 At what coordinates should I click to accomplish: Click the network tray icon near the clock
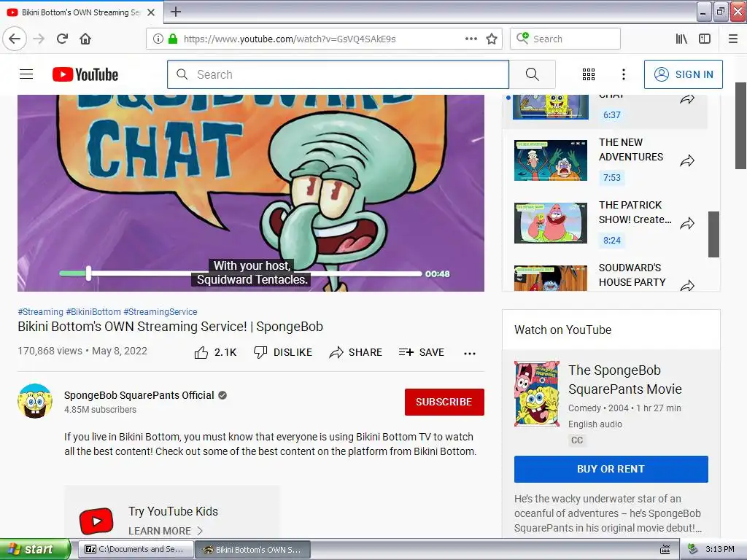693,550
